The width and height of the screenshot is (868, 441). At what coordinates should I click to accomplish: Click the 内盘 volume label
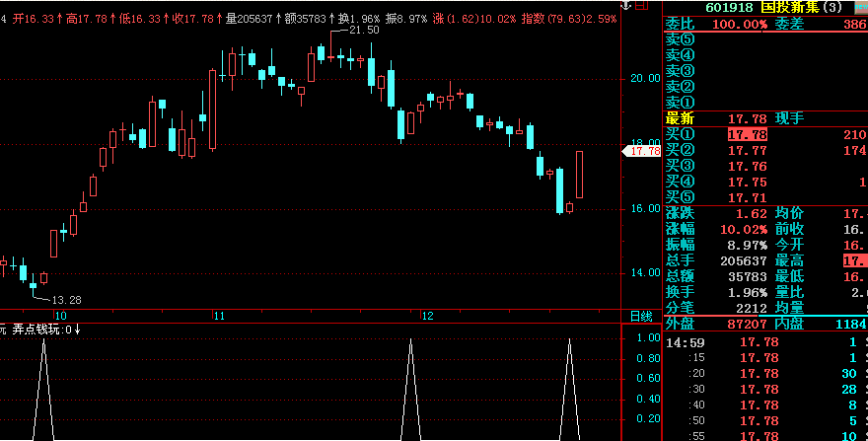(789, 324)
